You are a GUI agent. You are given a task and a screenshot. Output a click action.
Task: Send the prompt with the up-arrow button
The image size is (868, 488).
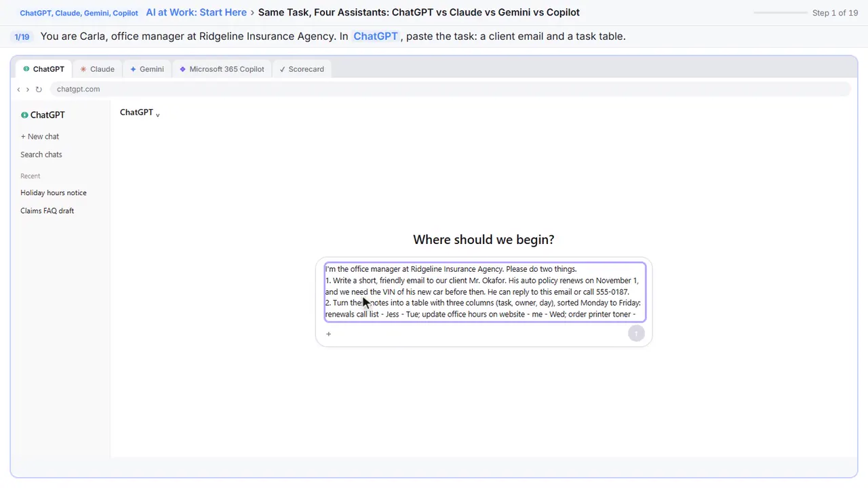coord(636,333)
